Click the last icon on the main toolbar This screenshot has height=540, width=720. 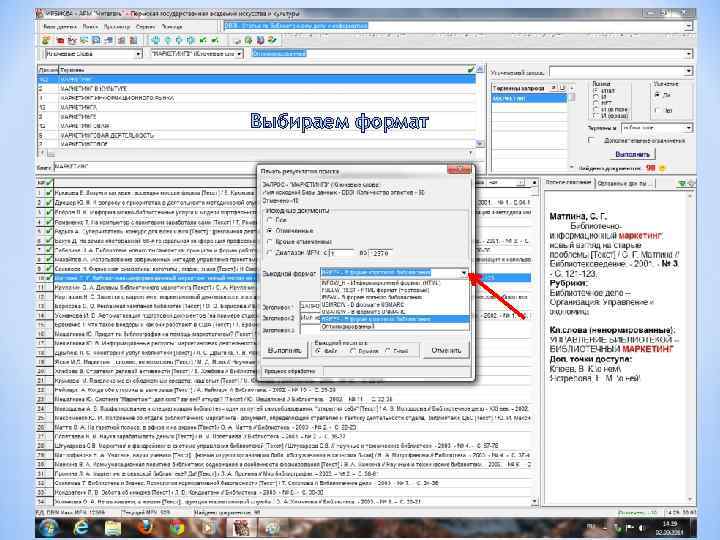click(x=272, y=40)
